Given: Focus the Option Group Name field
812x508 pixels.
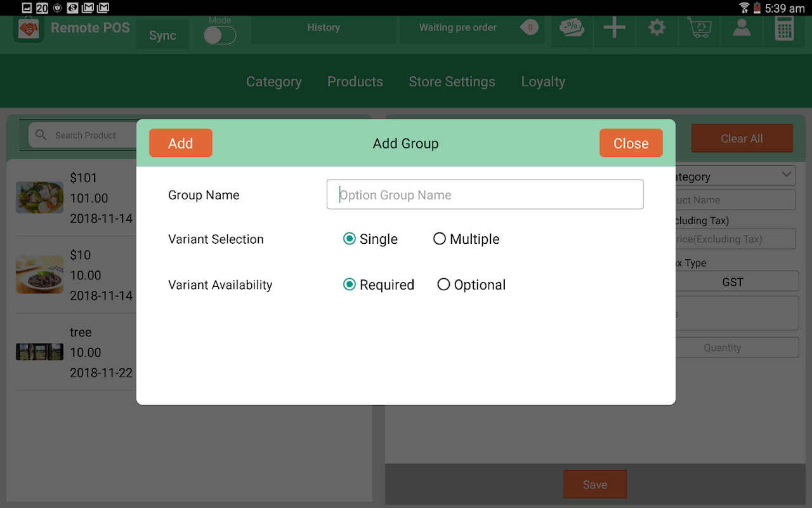Looking at the screenshot, I should pos(485,195).
